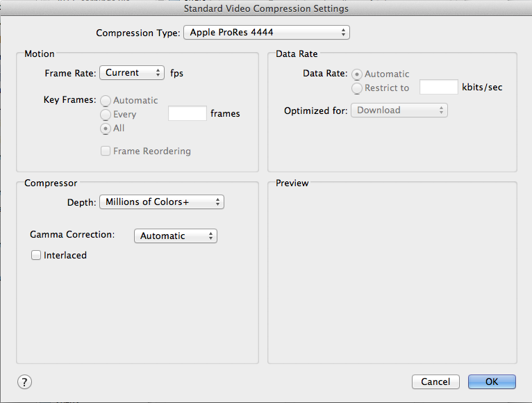Viewport: 532px width, 403px height.
Task: Select the Every key frames option
Action: tap(106, 115)
